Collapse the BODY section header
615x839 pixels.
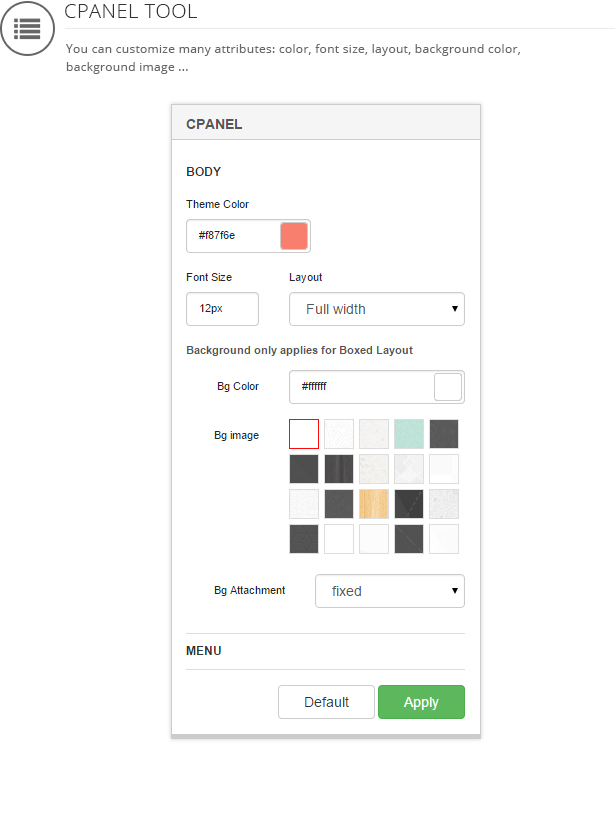point(204,172)
